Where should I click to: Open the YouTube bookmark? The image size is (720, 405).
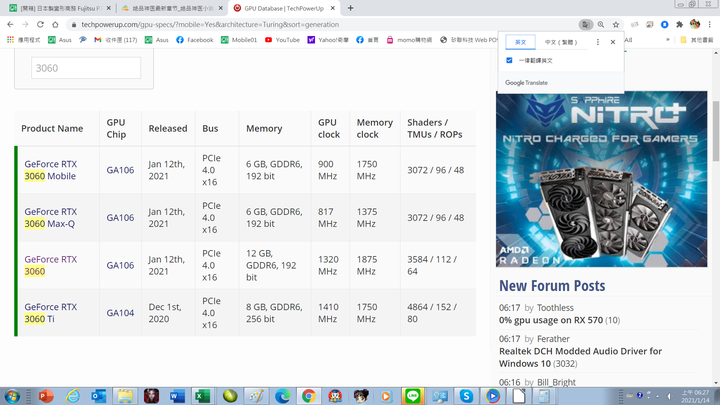(x=282, y=40)
